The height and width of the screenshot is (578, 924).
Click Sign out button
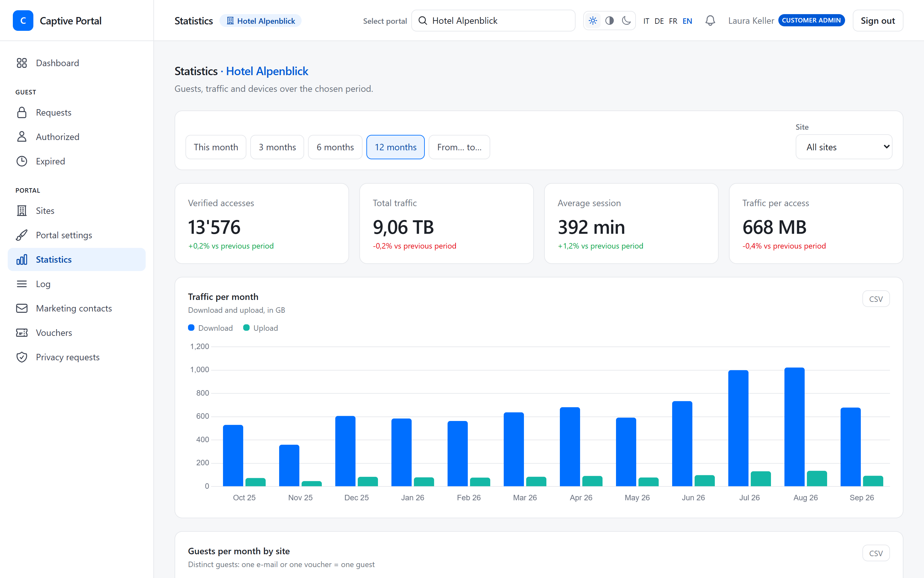tap(878, 21)
